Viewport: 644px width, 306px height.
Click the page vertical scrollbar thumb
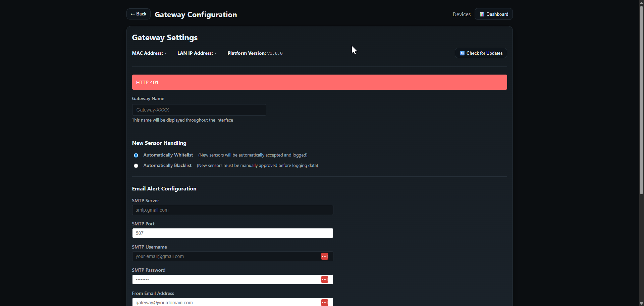(x=641, y=101)
